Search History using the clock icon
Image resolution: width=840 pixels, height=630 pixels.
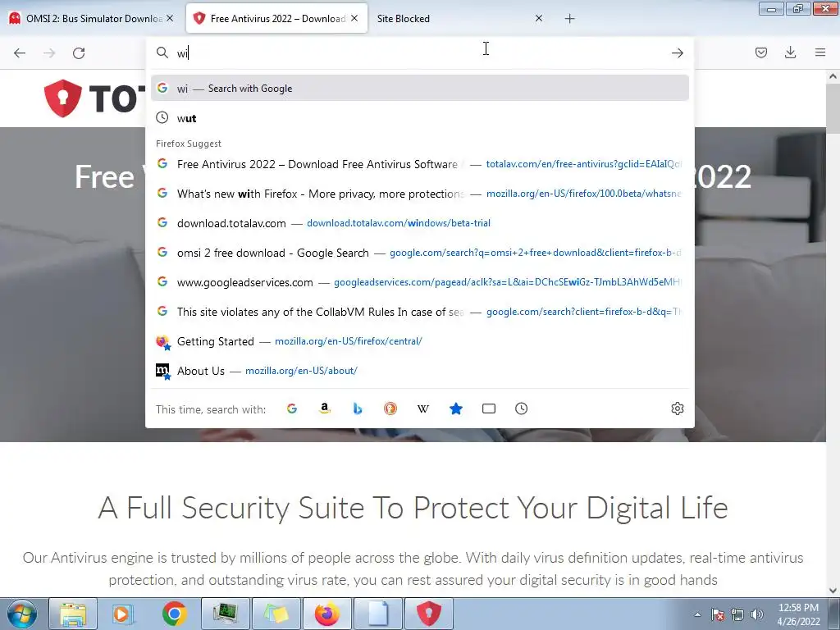[x=521, y=409]
